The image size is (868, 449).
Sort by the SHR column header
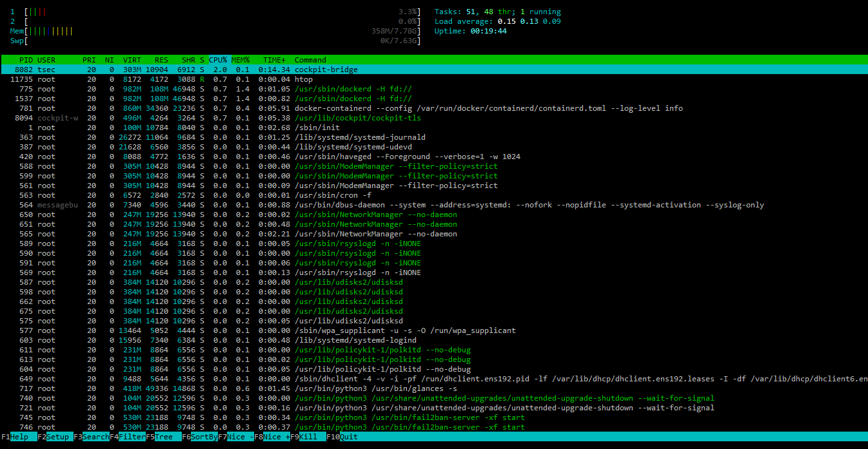(188, 60)
